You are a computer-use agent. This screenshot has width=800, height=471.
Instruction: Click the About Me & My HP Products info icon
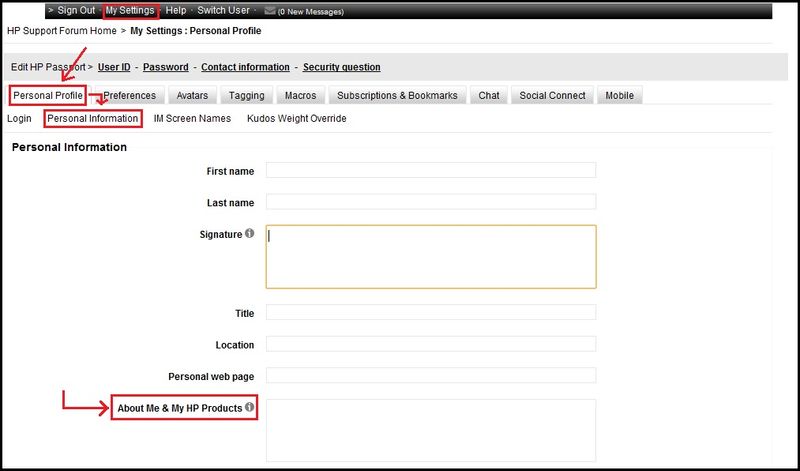tap(249, 407)
